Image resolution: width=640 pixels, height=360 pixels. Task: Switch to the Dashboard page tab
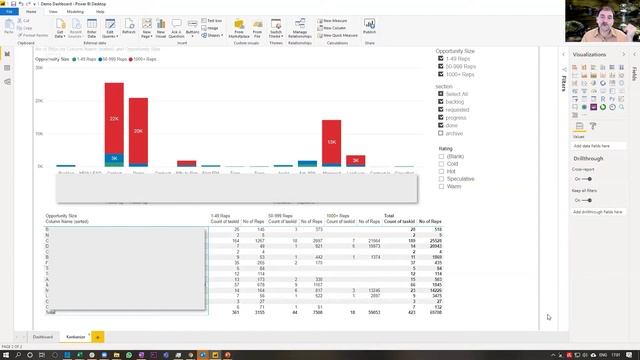click(43, 337)
